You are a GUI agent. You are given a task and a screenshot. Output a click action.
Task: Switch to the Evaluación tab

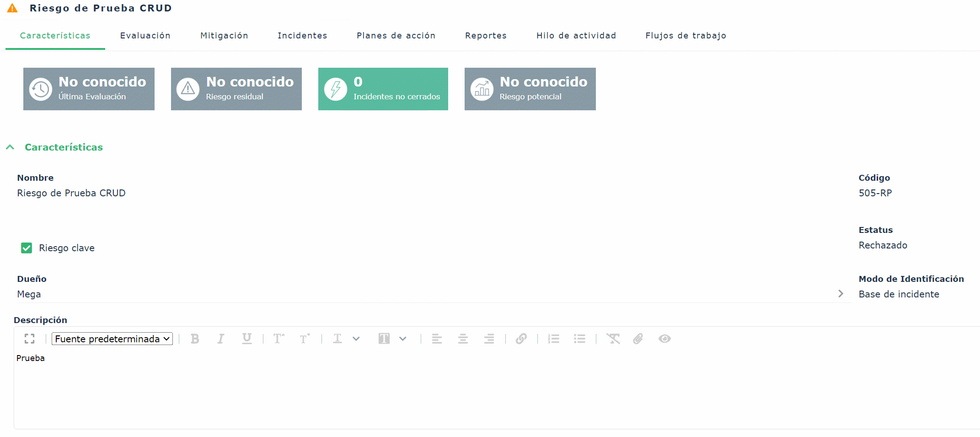tap(145, 36)
